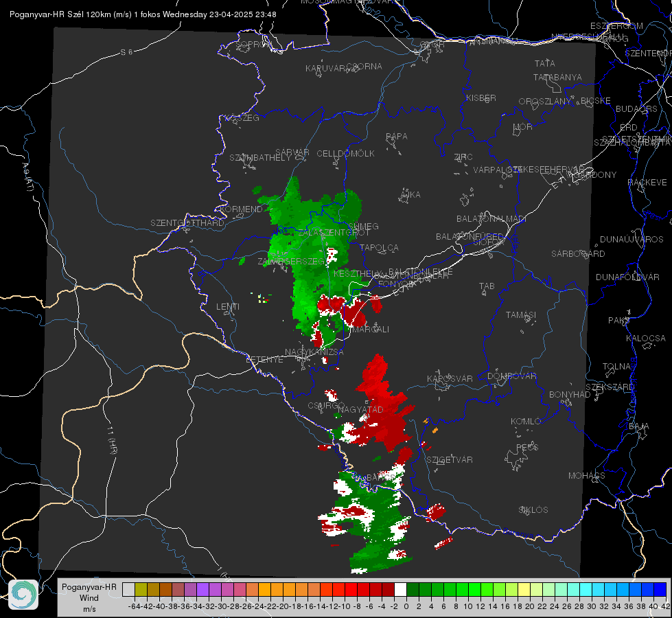Viewport: 672px width, 618px height.
Task: Select the white swatch between -2 and 0
Action: pyautogui.click(x=400, y=589)
